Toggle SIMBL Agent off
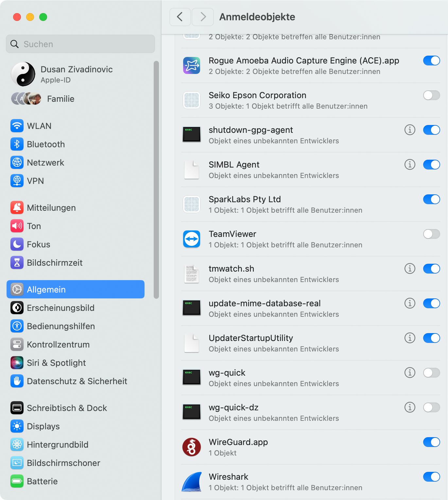This screenshot has height=500, width=448. pos(432,165)
